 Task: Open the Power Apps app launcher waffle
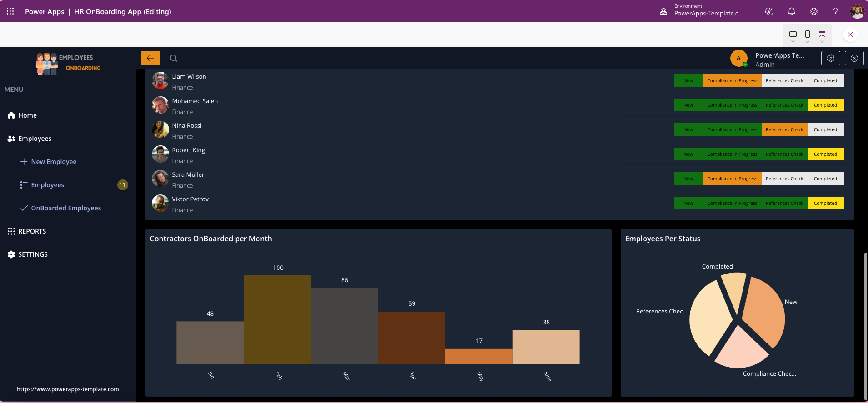click(10, 11)
